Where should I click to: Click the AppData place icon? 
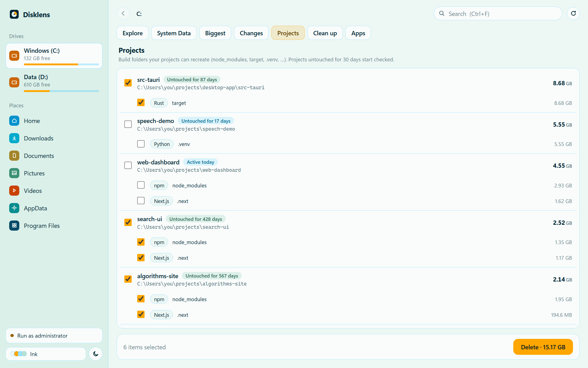point(14,208)
